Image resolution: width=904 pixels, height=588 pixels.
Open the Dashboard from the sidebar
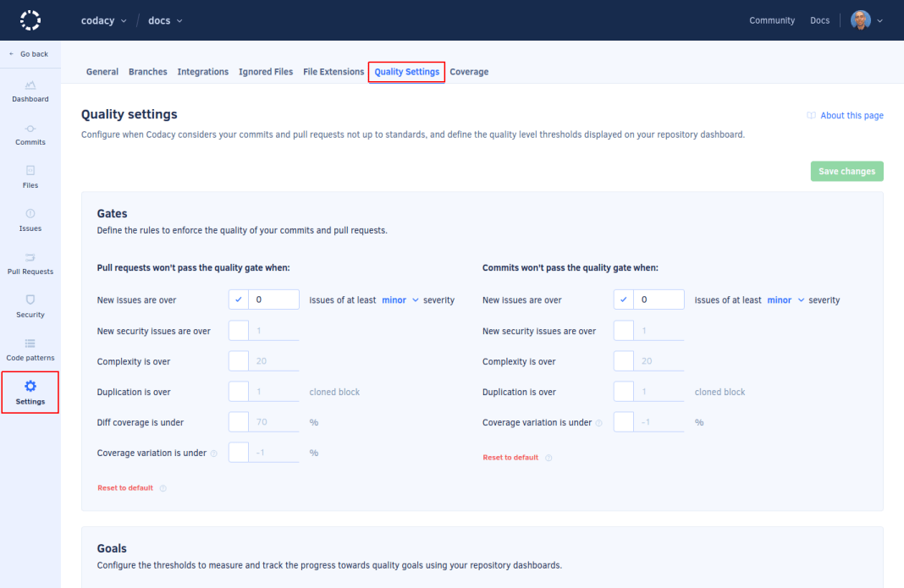pos(30,91)
